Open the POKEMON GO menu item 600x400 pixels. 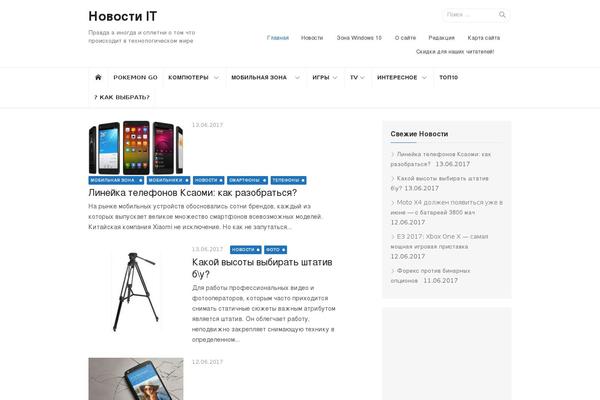(x=135, y=77)
